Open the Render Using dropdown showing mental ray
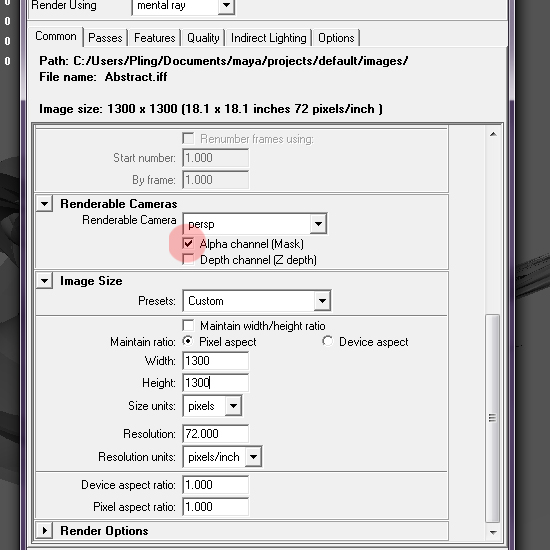 coord(183,6)
